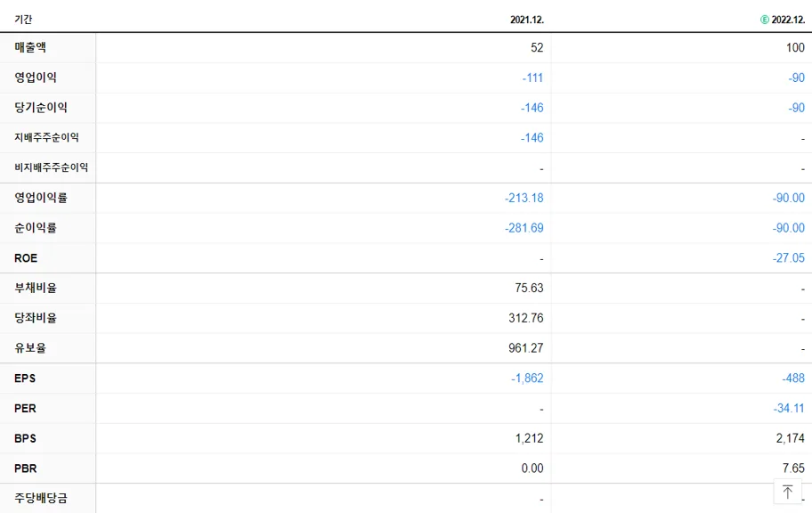Click the PBR value 0.00
Viewport: 812px width, 513px height.
532,468
